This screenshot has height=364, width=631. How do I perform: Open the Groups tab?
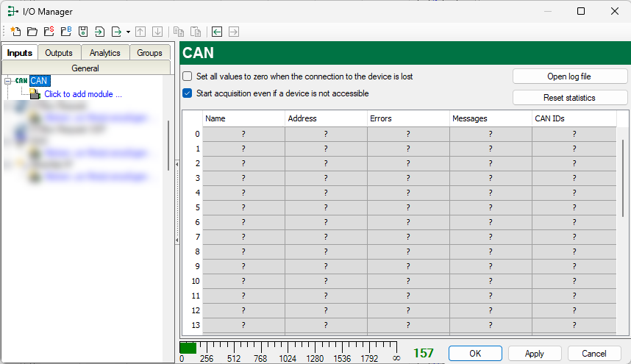tap(149, 53)
